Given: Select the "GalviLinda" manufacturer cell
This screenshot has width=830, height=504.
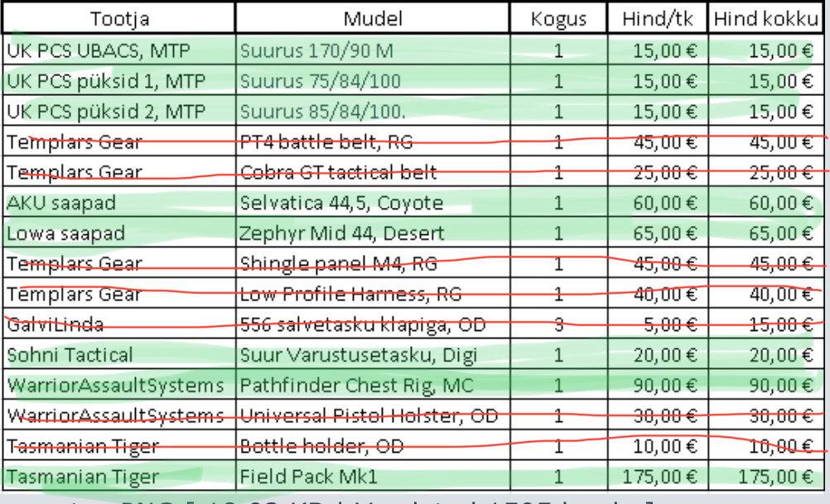Looking at the screenshot, I should [55, 324].
